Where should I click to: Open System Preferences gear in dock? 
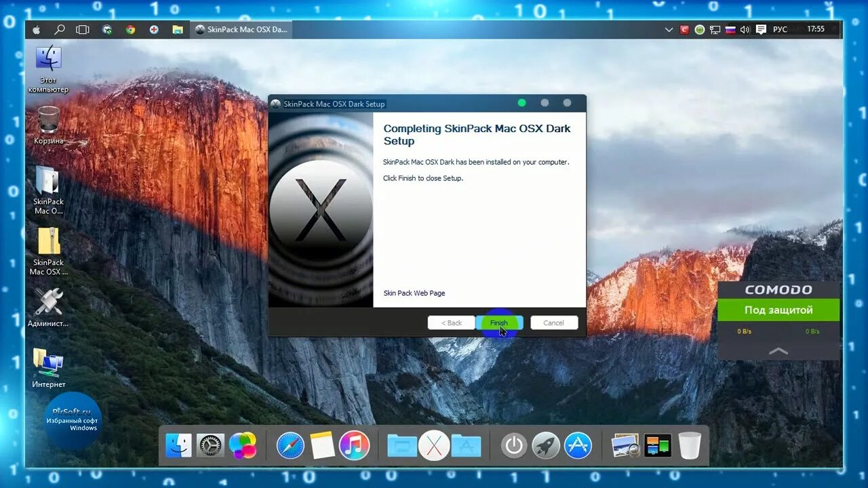210,445
